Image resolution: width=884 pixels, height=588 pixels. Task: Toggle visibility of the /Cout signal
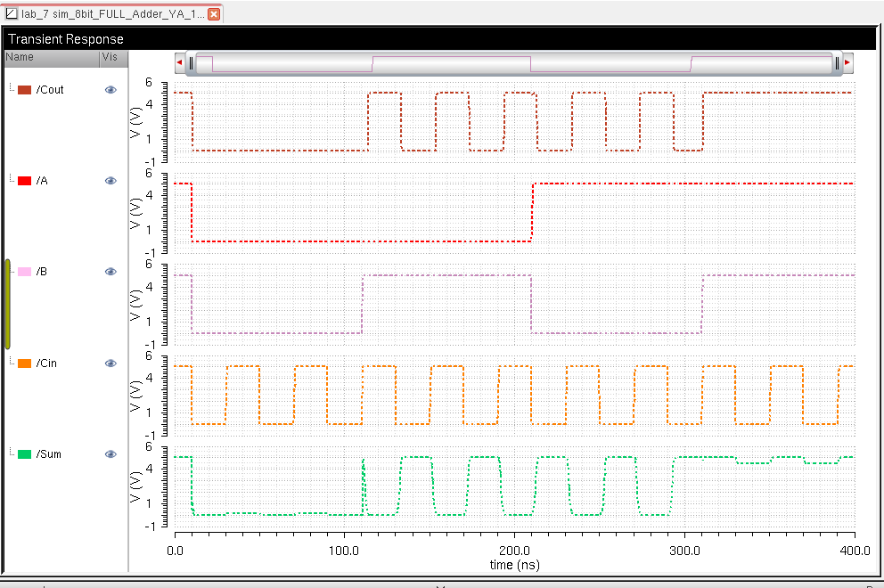[110, 90]
